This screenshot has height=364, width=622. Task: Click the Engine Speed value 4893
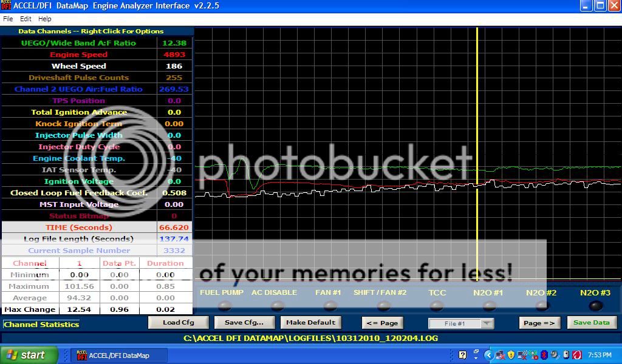click(174, 54)
